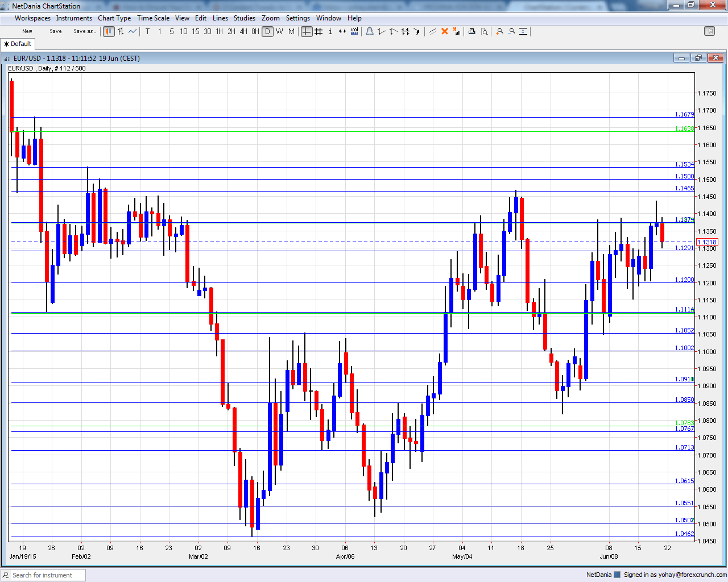Set time scale to 15 minutes
Image resolution: width=728 pixels, height=582 pixels.
point(196,31)
